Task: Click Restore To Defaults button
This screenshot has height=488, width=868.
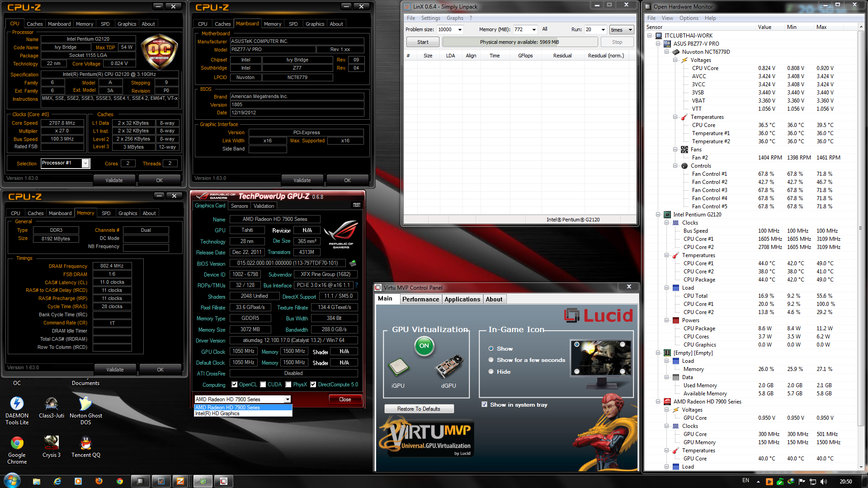Action: pyautogui.click(x=419, y=409)
